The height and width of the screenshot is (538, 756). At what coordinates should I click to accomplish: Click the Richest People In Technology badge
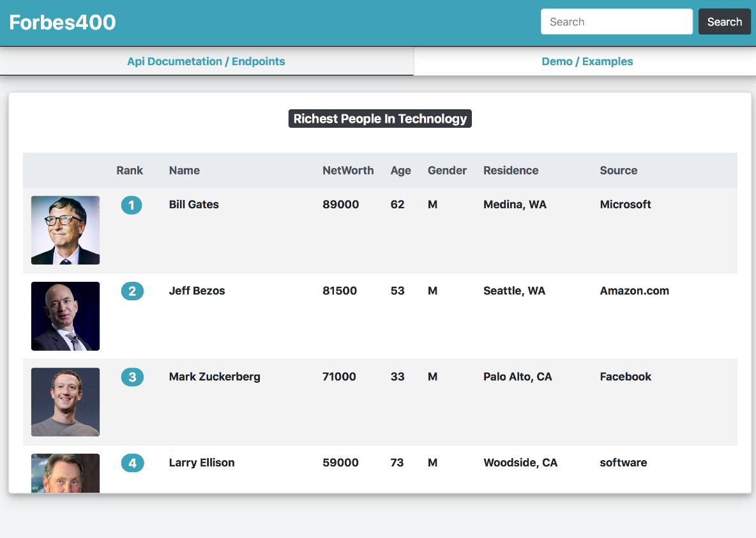click(380, 119)
